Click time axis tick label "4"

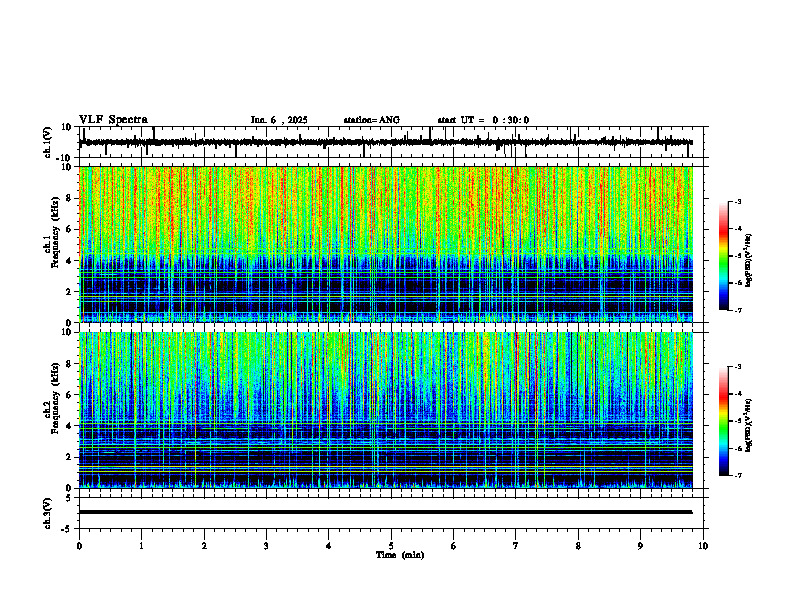329,546
